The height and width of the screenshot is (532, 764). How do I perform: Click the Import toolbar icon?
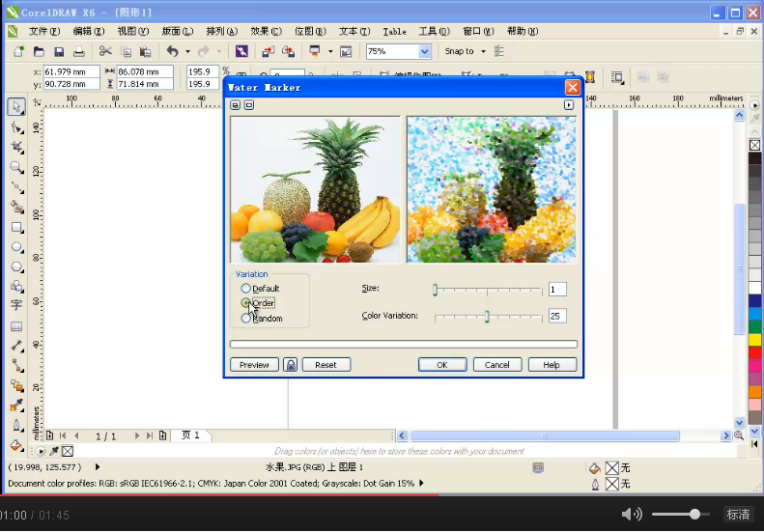(x=268, y=51)
